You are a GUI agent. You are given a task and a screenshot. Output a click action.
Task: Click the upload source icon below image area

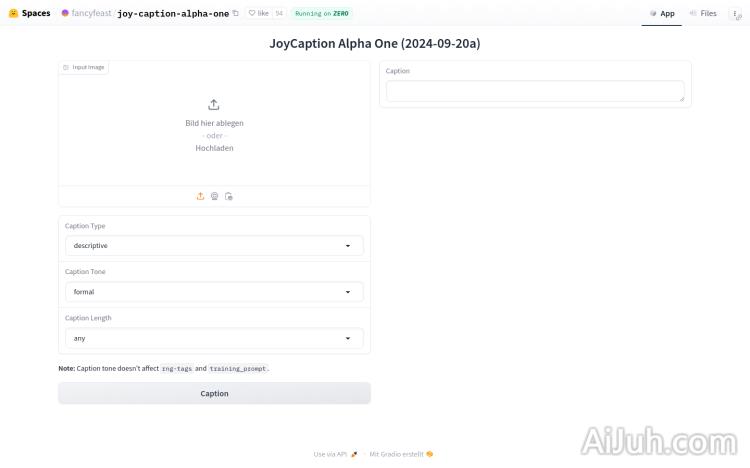200,196
